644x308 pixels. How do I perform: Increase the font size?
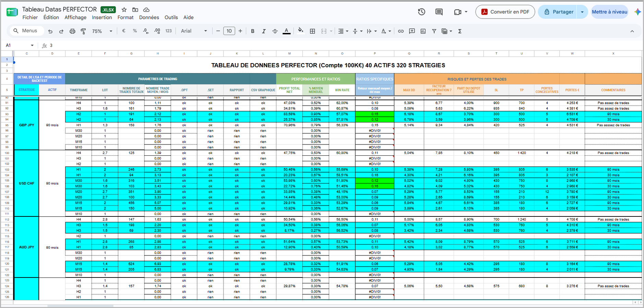(240, 31)
